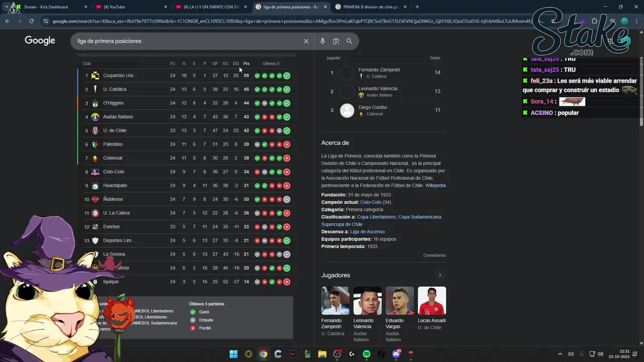Open File Explorer from the taskbar
The image size is (644, 362).
tap(322, 354)
